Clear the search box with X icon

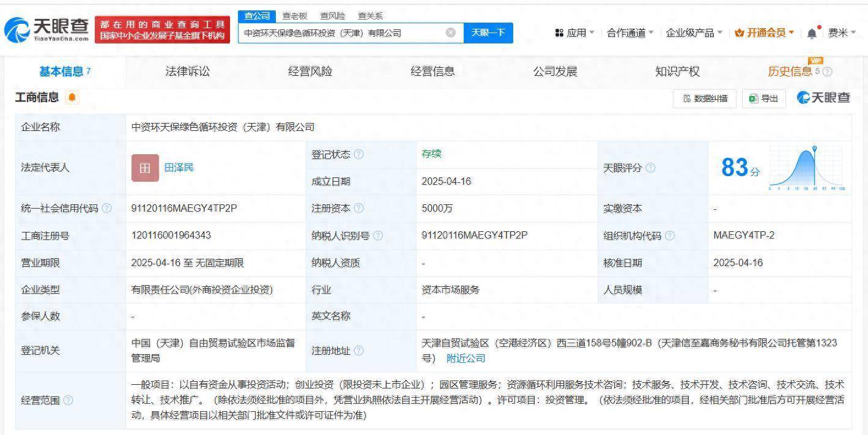[x=451, y=33]
